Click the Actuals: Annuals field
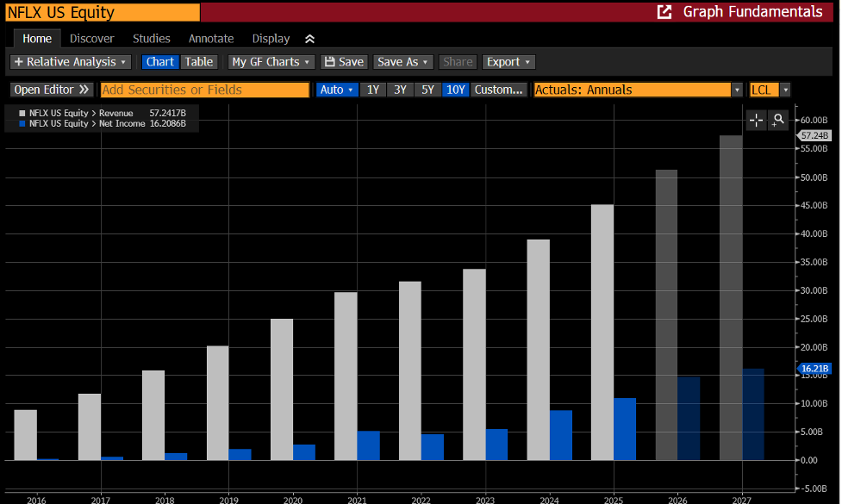The height and width of the screenshot is (504, 842). point(633,90)
